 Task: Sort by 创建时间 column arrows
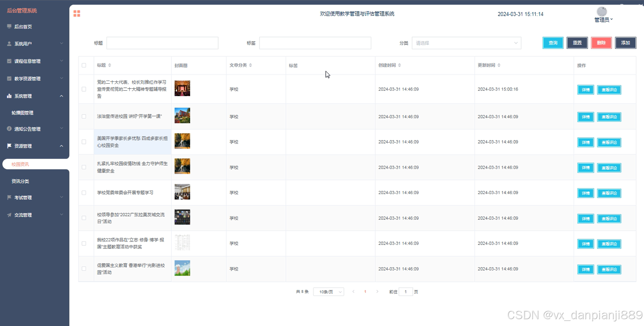[400, 65]
